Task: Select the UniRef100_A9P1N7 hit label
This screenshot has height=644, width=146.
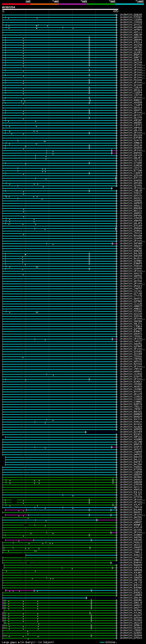Action: point(131,120)
